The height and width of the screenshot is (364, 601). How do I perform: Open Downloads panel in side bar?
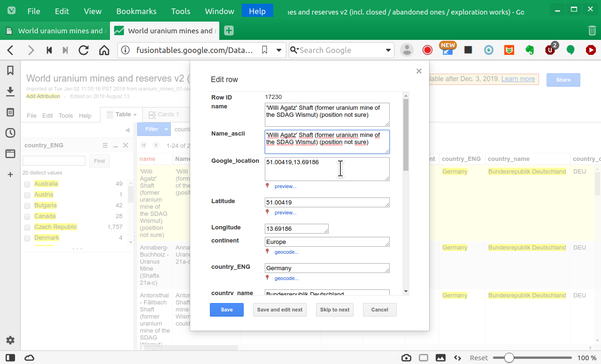tap(10, 91)
